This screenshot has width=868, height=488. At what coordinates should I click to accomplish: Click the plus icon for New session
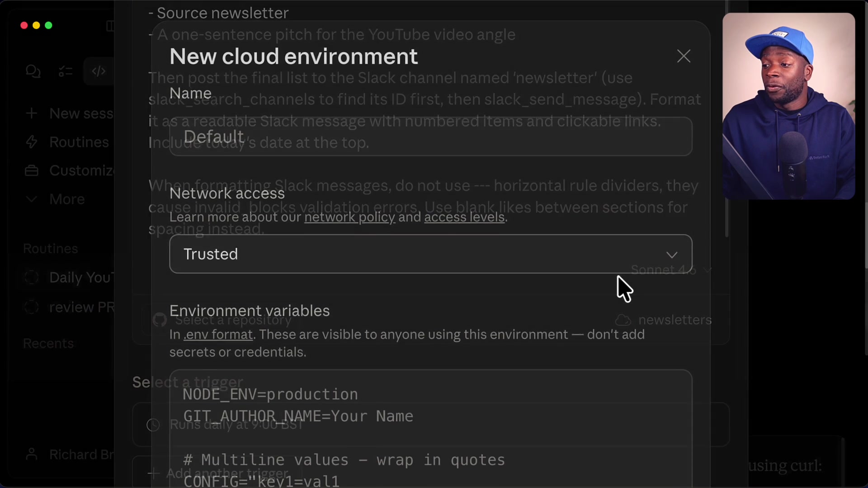[x=31, y=113]
